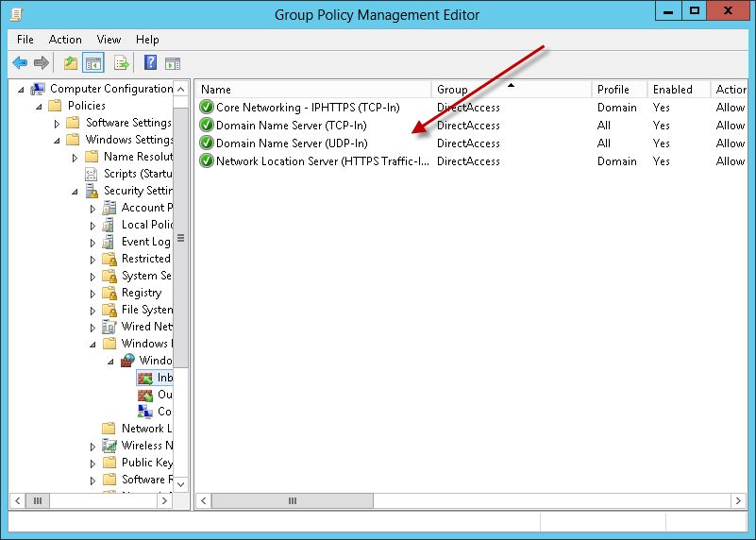Expand the Registry node arrow
756x540 pixels.
click(92, 294)
